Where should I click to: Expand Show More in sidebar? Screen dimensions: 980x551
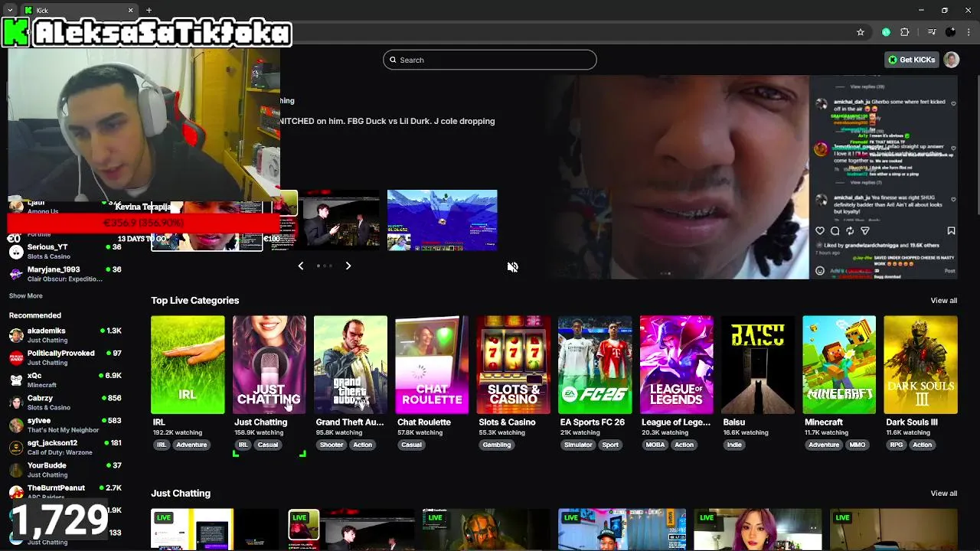click(x=25, y=295)
